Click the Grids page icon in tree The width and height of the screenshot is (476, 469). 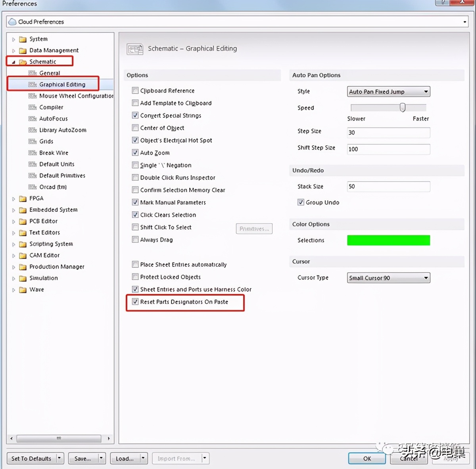[x=33, y=142]
